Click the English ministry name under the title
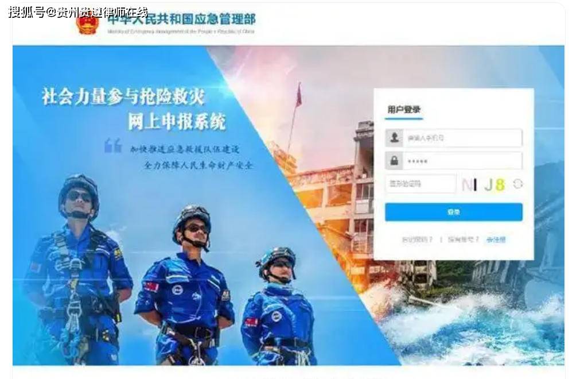Image resolution: width=588 pixels, height=379 pixels. pos(181,32)
